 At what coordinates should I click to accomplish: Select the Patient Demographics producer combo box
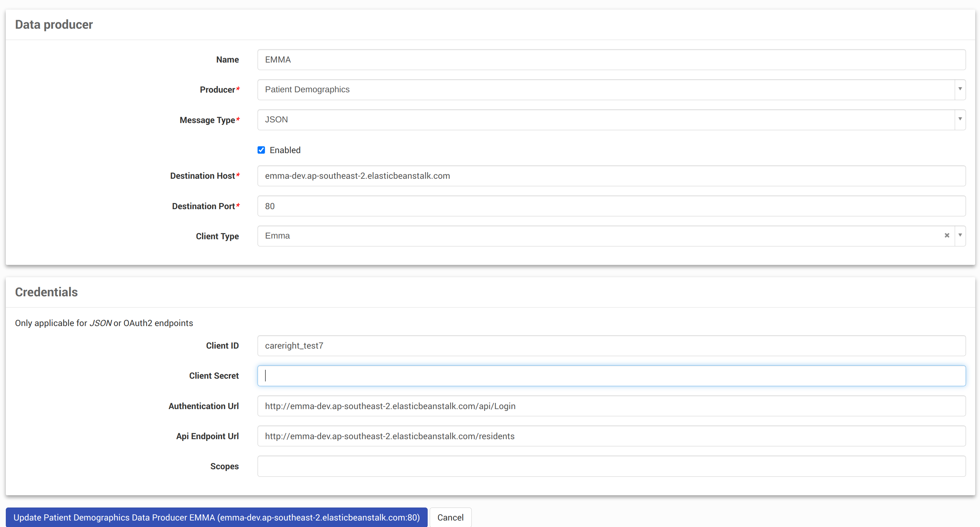(x=605, y=90)
